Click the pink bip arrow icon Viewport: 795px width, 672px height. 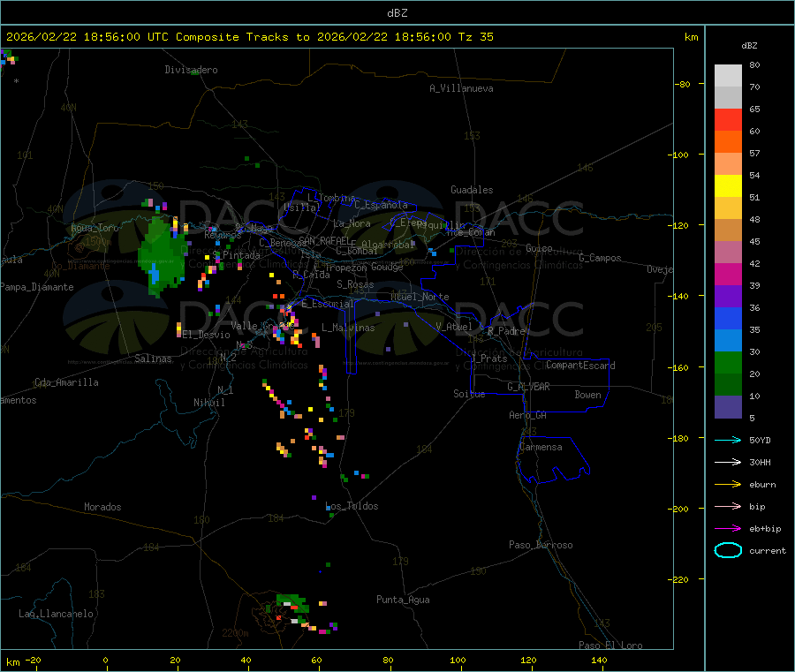[x=728, y=506]
